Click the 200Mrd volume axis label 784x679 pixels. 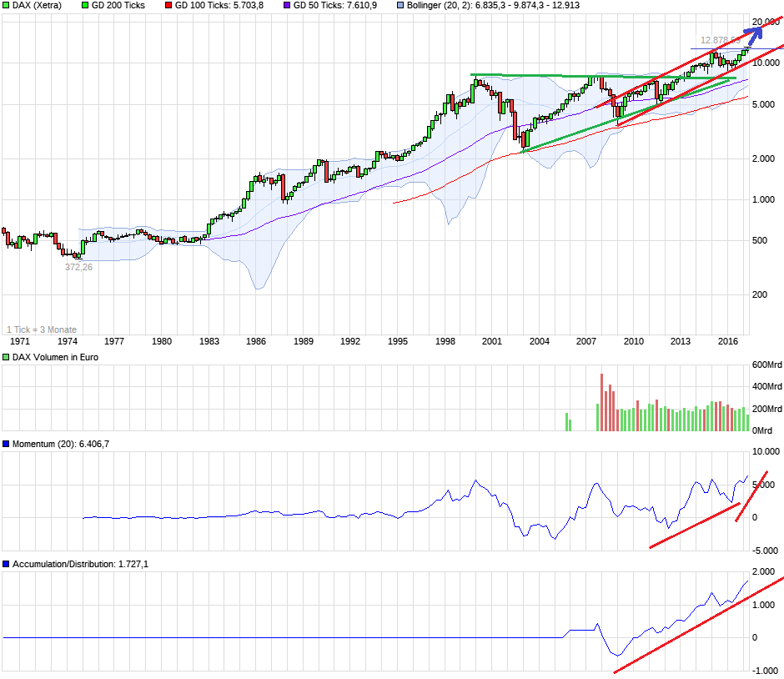point(767,409)
